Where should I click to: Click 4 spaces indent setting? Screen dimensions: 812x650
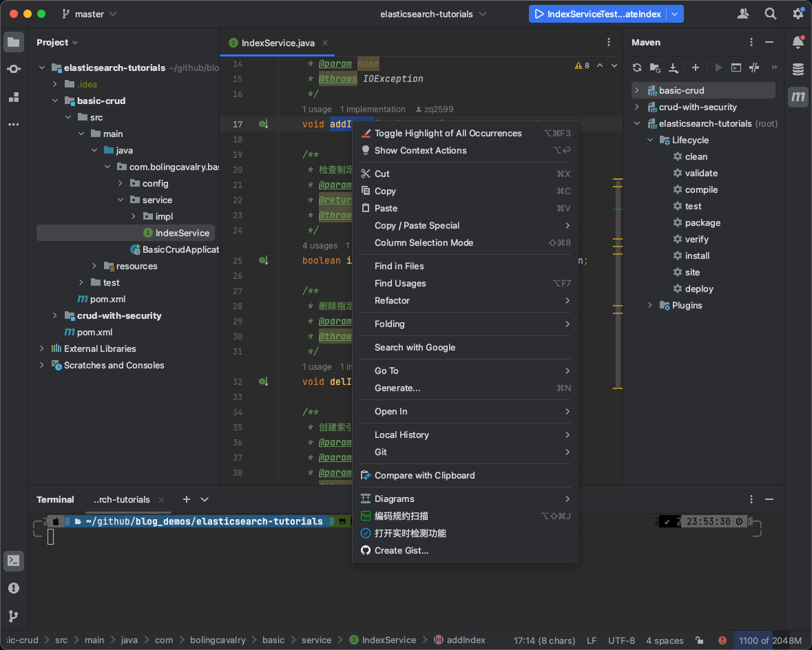665,640
